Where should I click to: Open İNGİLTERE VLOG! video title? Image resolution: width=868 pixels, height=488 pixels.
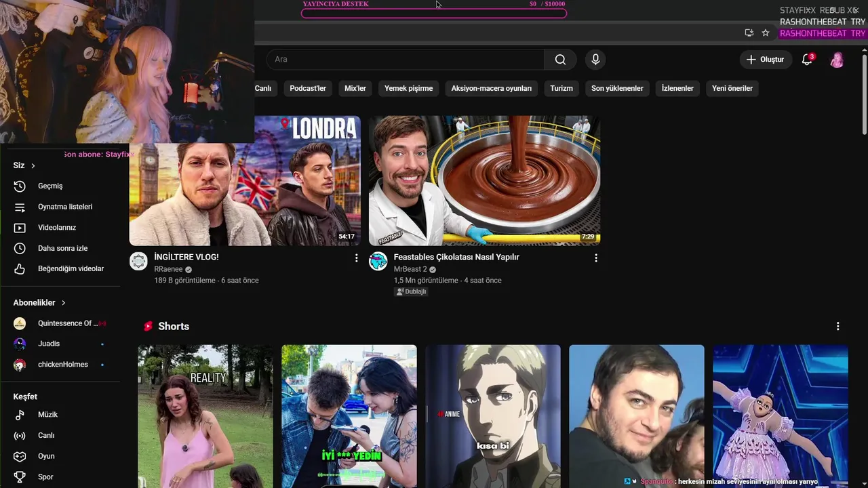(186, 257)
